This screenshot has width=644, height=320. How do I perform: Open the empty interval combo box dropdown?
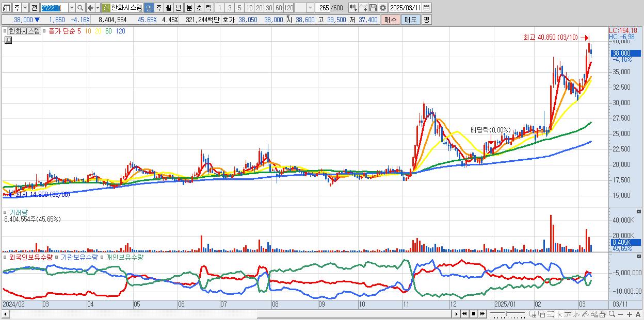(x=311, y=8)
